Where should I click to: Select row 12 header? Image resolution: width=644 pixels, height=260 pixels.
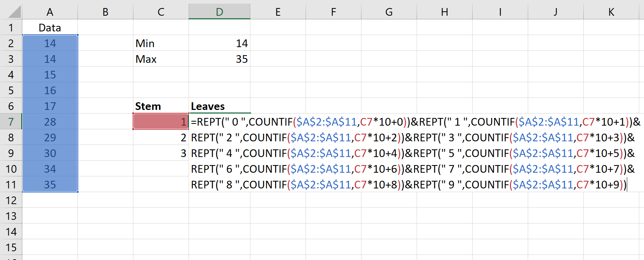[11, 200]
